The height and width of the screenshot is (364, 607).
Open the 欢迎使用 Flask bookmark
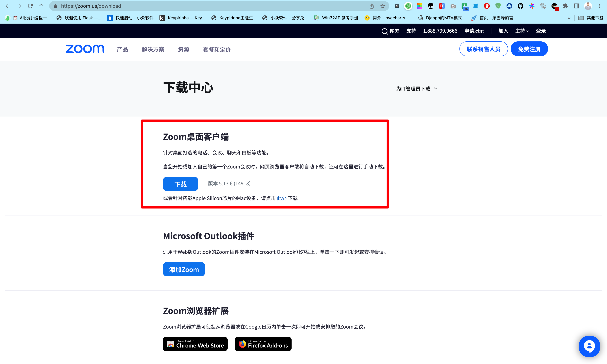point(79,18)
